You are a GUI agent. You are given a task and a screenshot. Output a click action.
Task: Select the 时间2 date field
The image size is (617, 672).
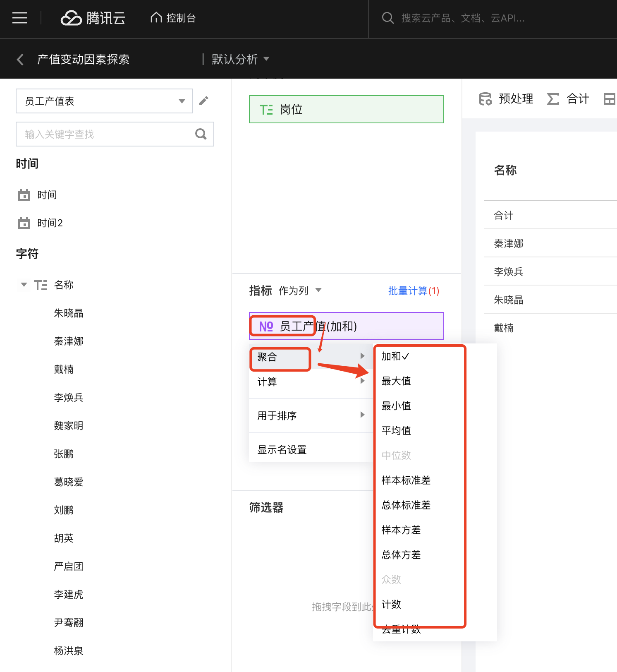[50, 223]
